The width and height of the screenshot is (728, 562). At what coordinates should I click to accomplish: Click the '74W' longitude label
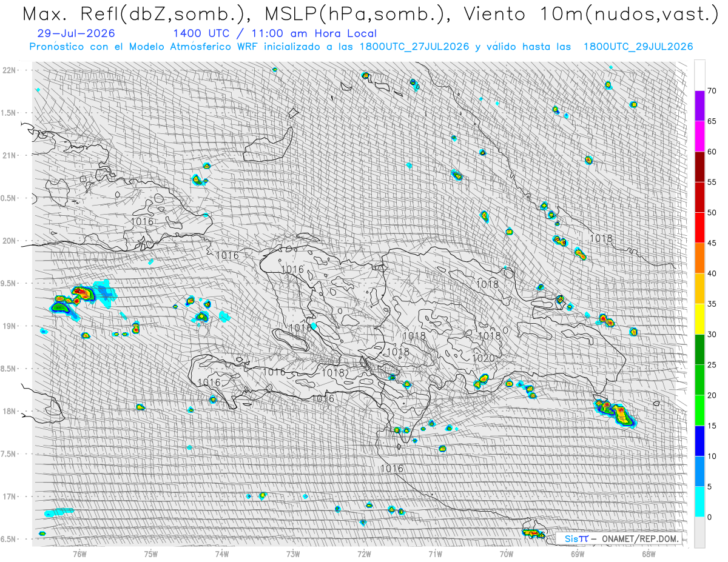pos(222,554)
